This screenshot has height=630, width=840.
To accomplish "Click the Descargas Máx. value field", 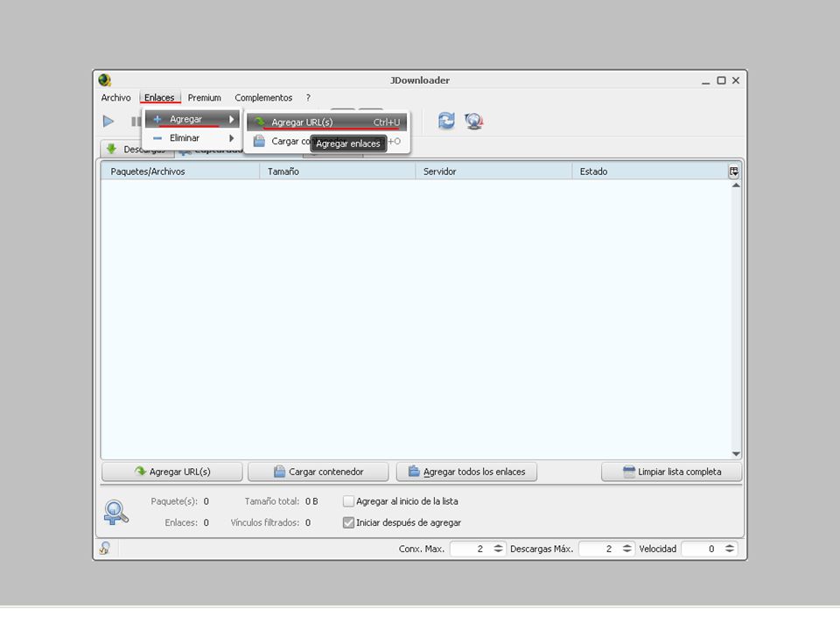I will (600, 549).
